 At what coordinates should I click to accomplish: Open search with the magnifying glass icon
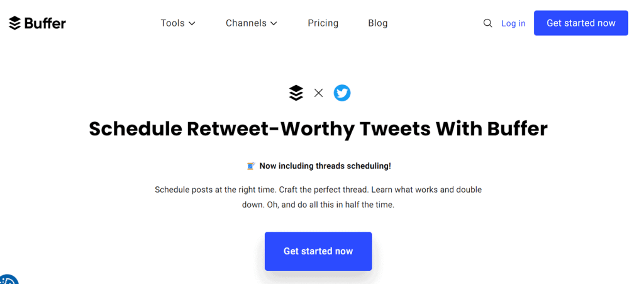[x=487, y=23]
